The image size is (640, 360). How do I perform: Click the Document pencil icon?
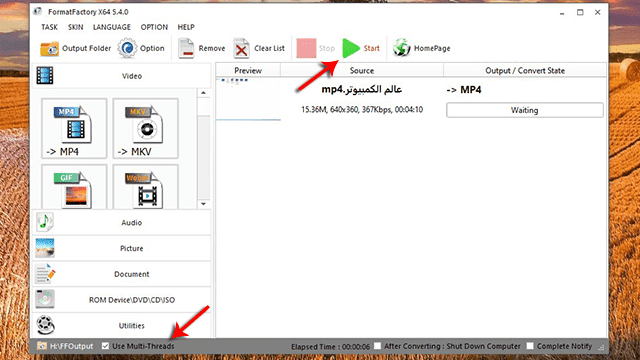[x=45, y=273]
